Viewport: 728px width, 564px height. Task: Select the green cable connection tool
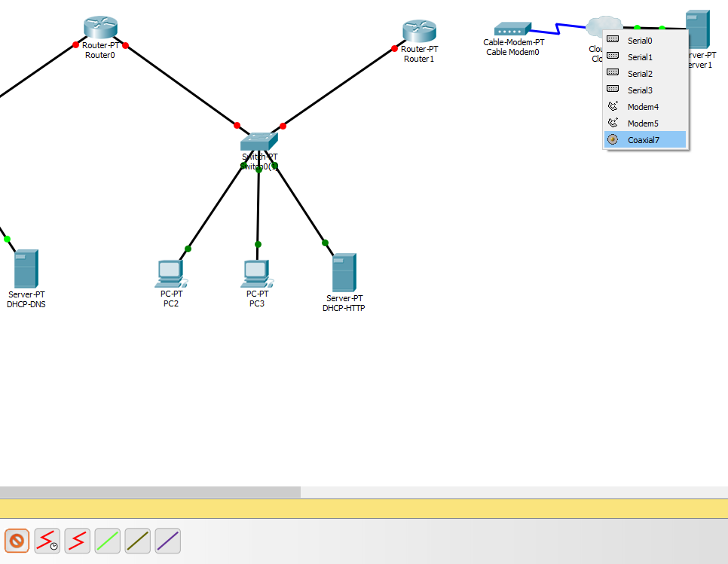point(107,541)
